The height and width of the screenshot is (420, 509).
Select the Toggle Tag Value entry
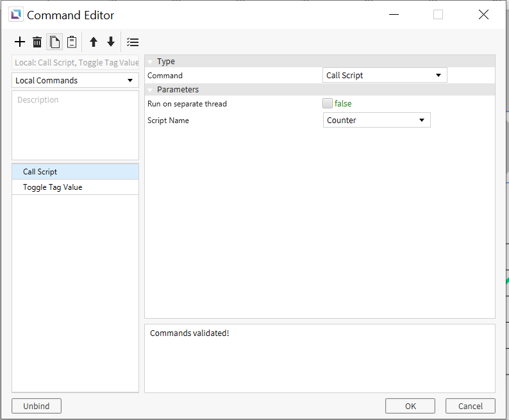pos(75,187)
